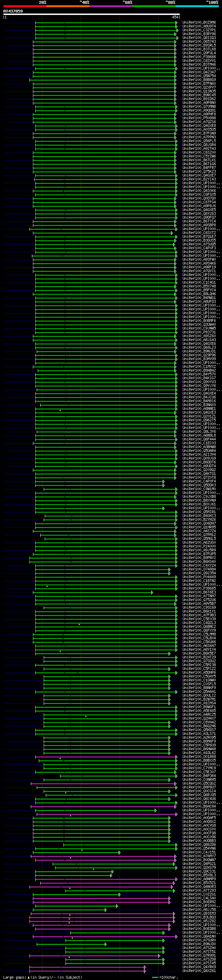Select the AV437059 query name label
Viewport: 222px width, 980px height.
point(13,11)
